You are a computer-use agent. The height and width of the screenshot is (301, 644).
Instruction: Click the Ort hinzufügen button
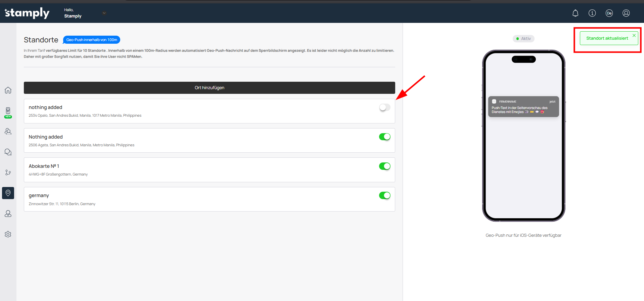point(209,88)
